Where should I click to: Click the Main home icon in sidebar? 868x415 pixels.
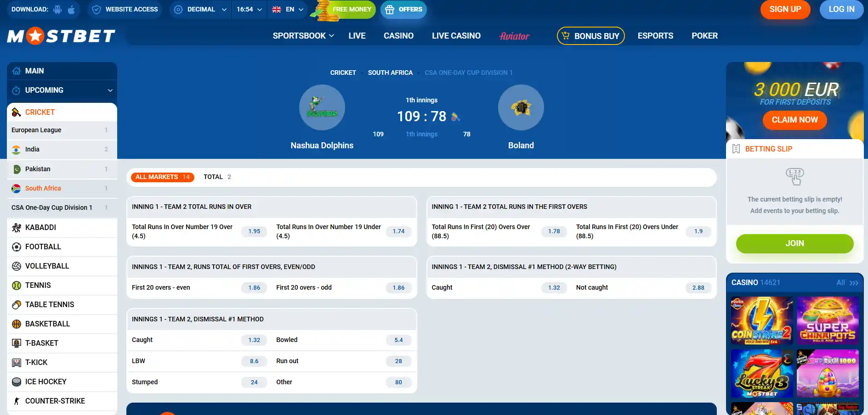point(17,71)
